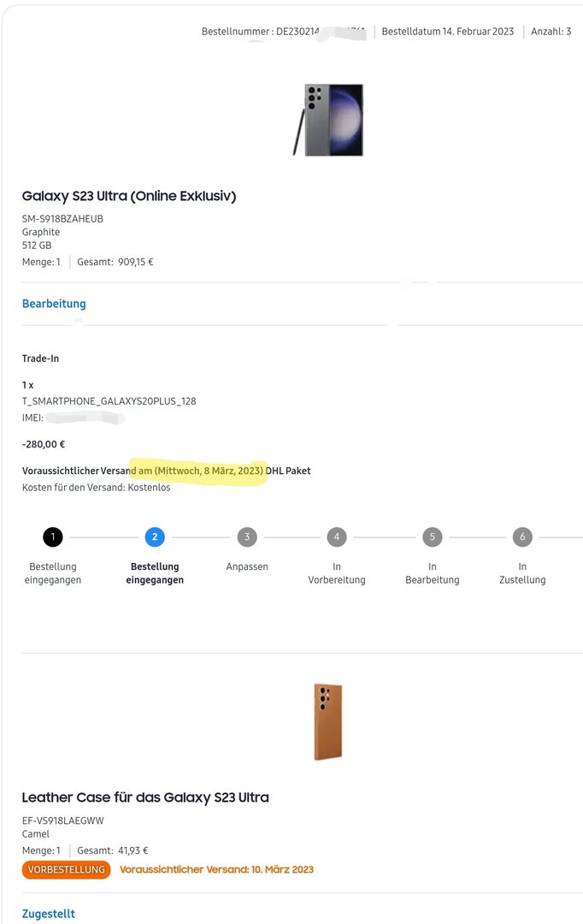Click the Anpassen step label
This screenshot has height=924, width=583.
(x=247, y=566)
